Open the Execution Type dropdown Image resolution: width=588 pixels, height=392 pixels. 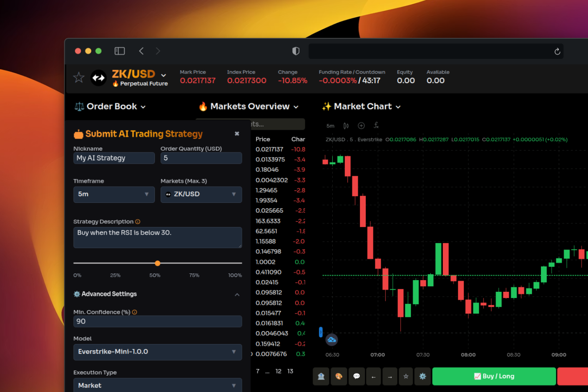(157, 384)
